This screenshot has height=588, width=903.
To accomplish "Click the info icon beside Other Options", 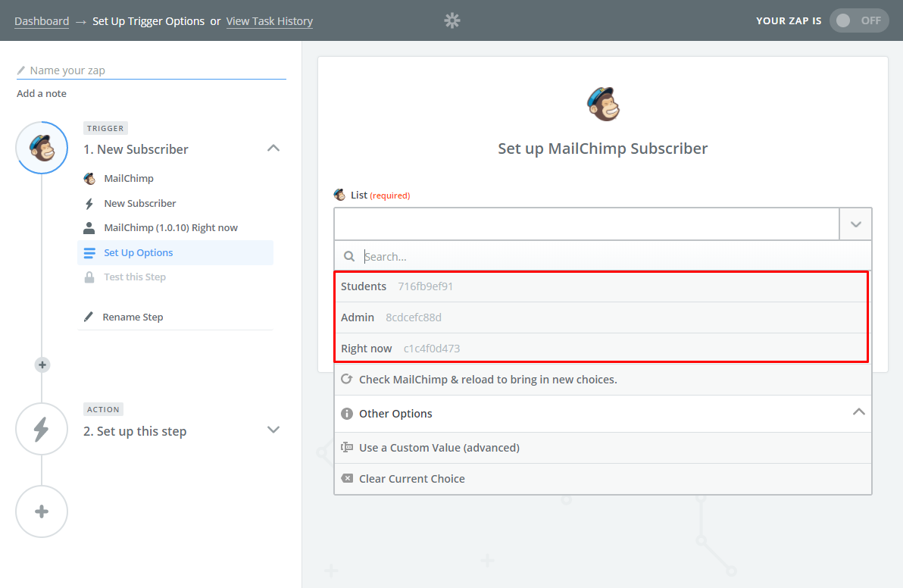I will [347, 414].
